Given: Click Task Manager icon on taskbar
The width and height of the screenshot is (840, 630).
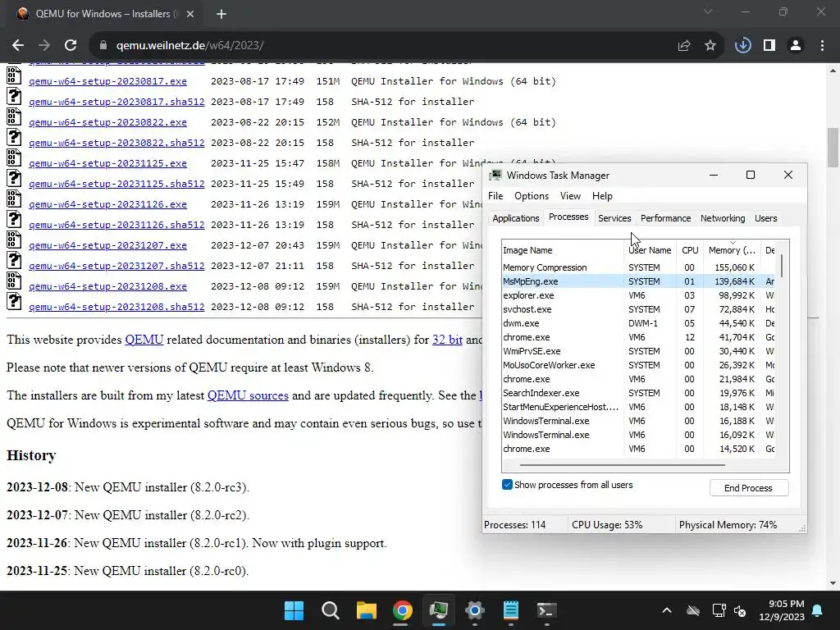Looking at the screenshot, I should 439,610.
